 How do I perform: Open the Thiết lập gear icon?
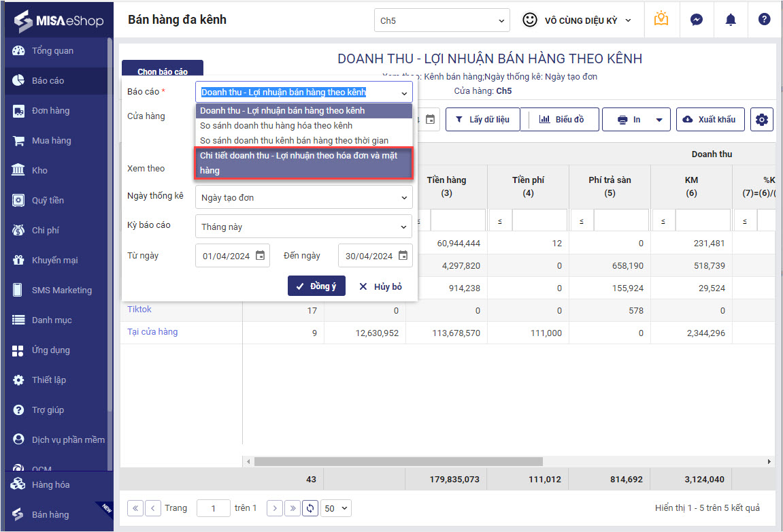[x=18, y=380]
